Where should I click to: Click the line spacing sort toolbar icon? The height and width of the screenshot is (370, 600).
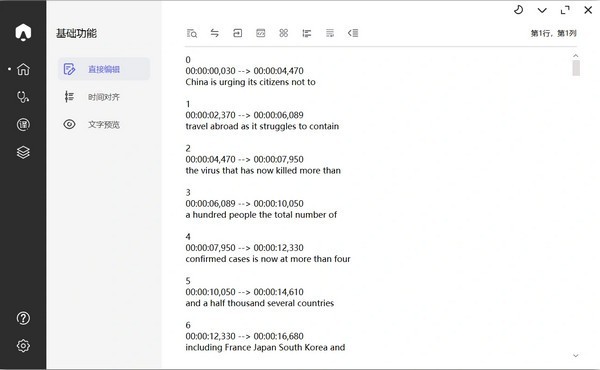[307, 33]
